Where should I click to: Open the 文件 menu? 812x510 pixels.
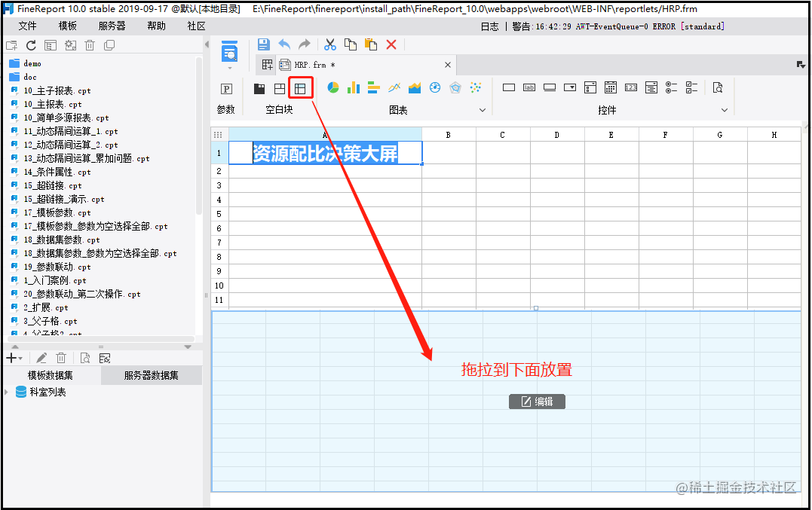click(x=27, y=26)
